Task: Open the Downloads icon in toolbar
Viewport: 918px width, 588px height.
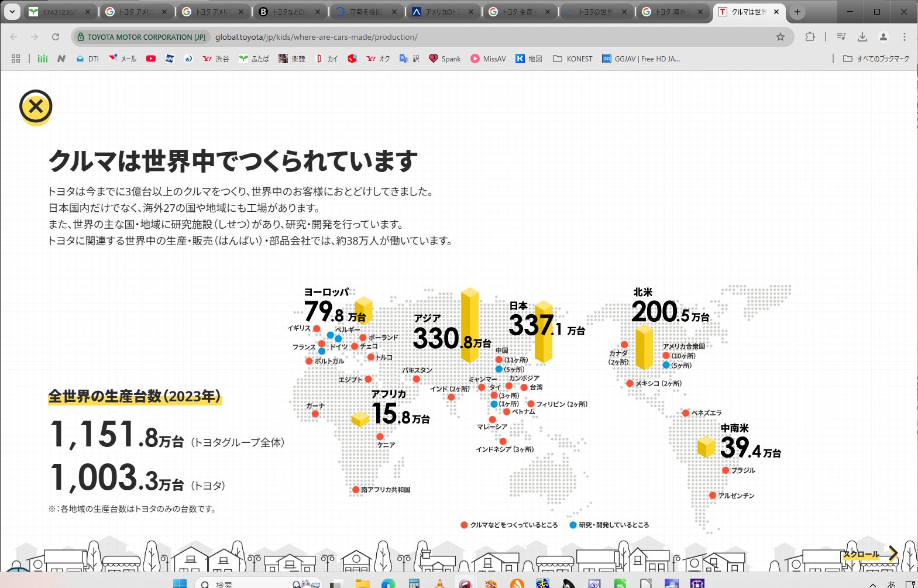Action: pyautogui.click(x=862, y=37)
